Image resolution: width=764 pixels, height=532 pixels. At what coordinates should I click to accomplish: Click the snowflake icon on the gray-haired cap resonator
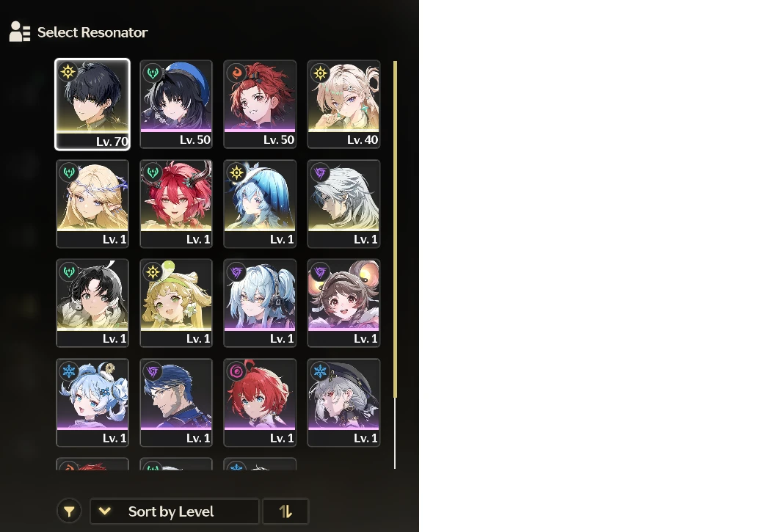(321, 371)
